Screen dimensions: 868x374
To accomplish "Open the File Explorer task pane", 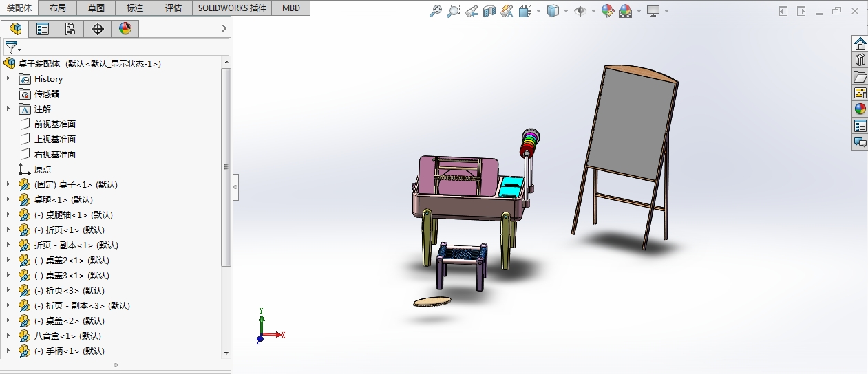I will click(x=860, y=76).
